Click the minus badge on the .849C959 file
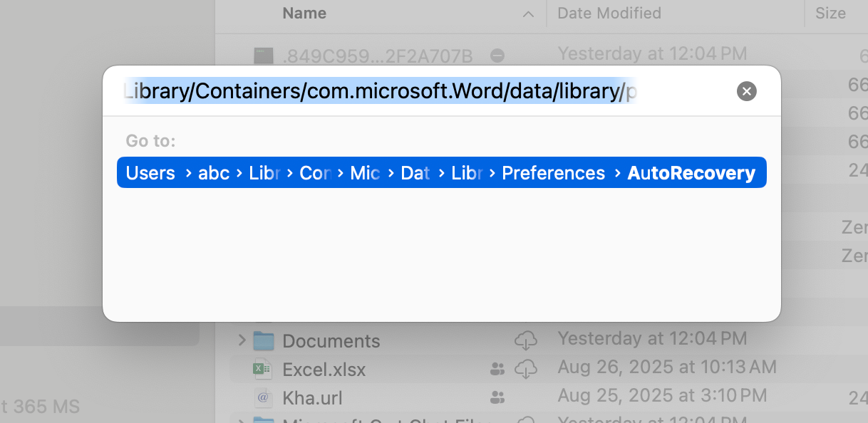Screen dimensions: 868x423 pos(497,55)
